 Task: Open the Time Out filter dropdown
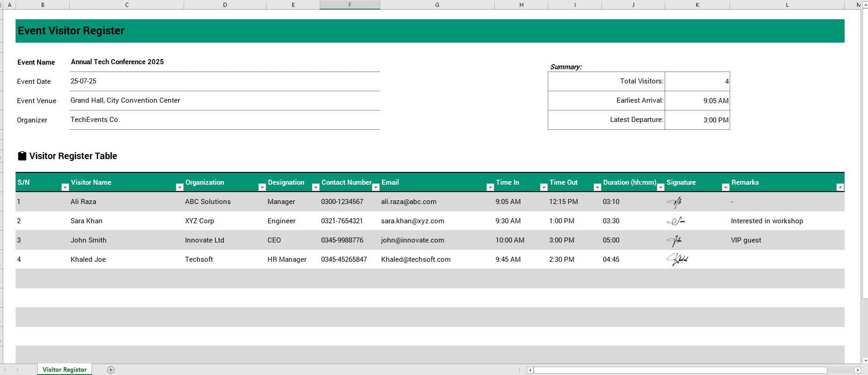pyautogui.click(x=597, y=187)
